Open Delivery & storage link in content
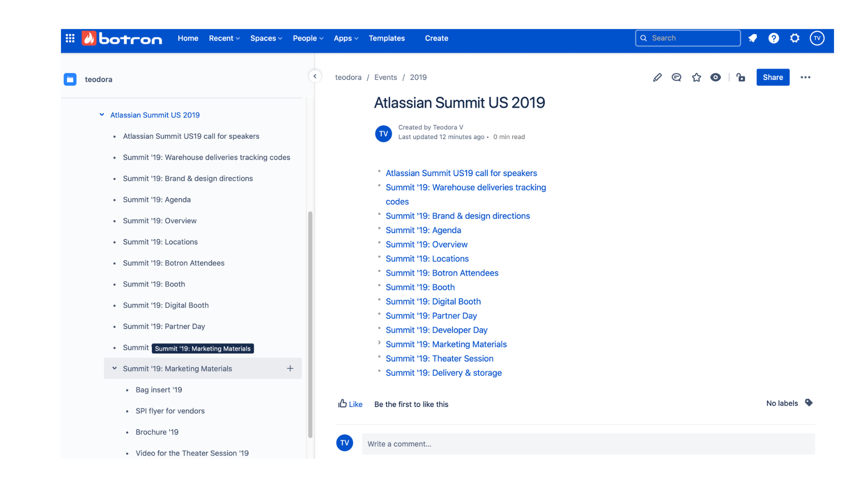868x488 pixels. click(443, 373)
